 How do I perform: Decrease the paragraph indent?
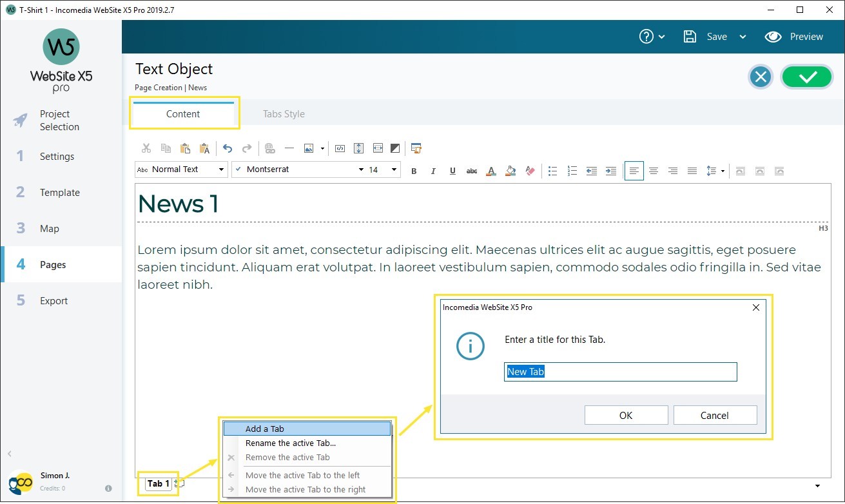(x=592, y=171)
